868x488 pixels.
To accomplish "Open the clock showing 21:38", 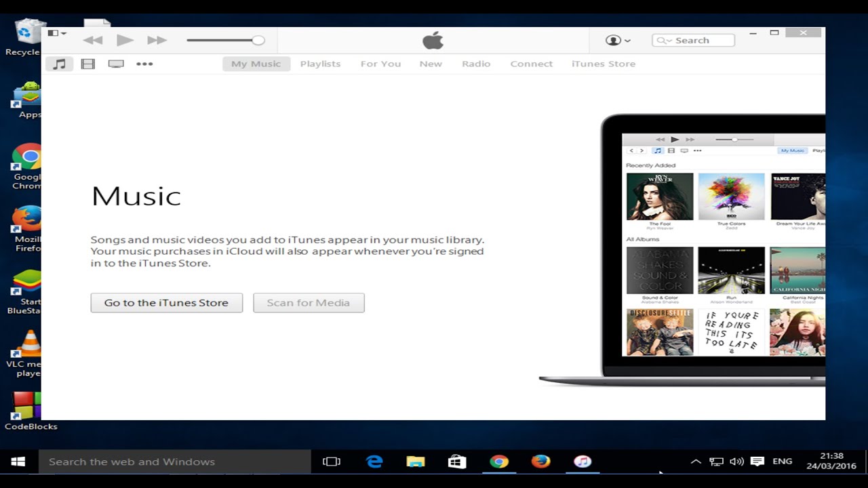I will [x=832, y=462].
